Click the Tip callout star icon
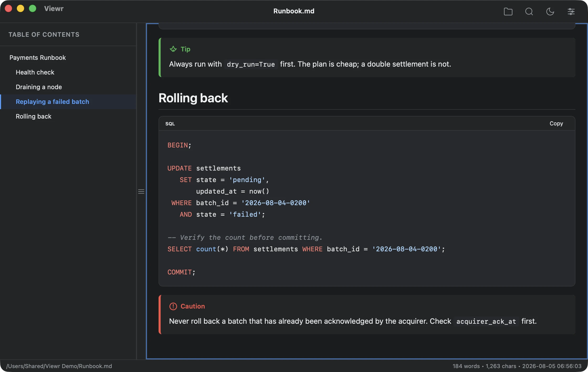This screenshot has width=588, height=372. click(173, 49)
